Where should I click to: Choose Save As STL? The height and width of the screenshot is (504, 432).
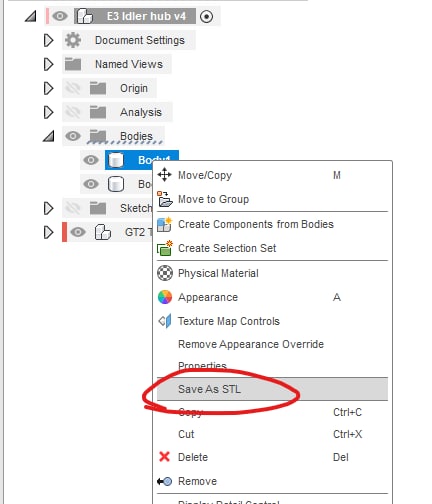click(x=272, y=389)
